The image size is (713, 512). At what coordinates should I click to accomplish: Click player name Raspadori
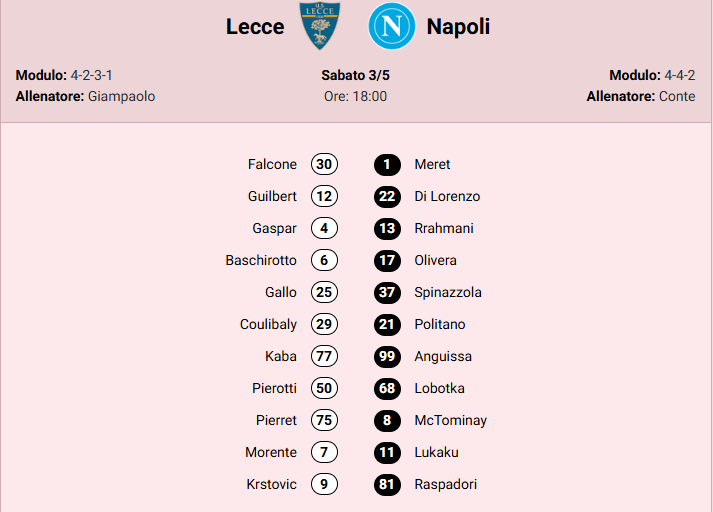point(445,484)
